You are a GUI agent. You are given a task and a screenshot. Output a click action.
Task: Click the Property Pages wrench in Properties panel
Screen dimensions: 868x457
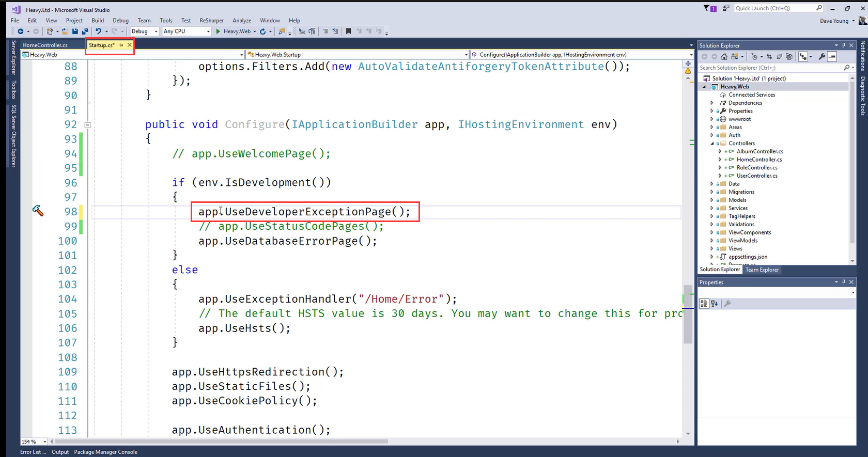click(727, 304)
